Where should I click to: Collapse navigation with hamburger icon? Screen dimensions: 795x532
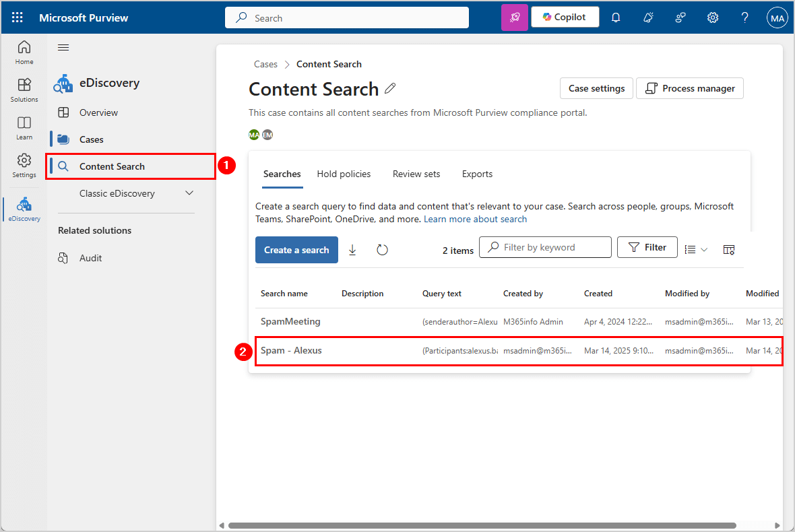point(63,48)
